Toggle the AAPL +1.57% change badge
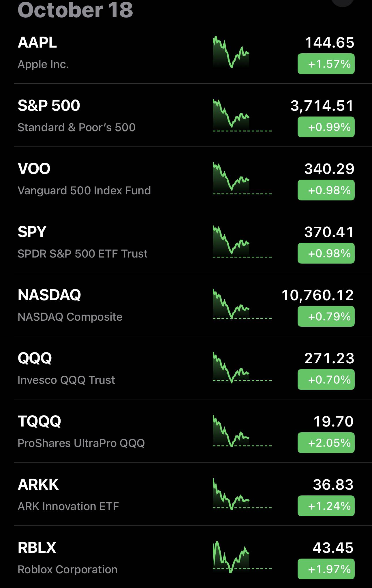This screenshot has height=588, width=372. click(x=326, y=64)
